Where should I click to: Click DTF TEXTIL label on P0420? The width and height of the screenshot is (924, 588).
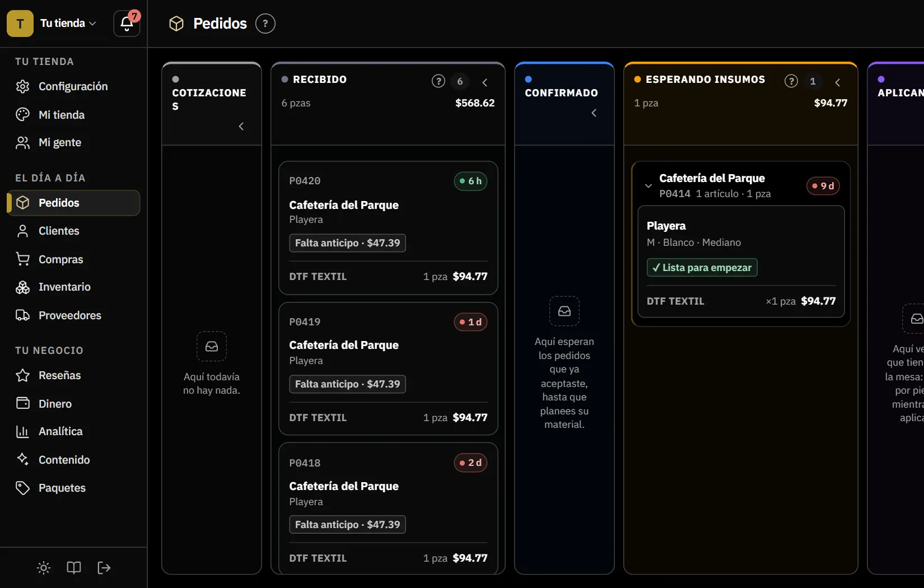click(318, 277)
